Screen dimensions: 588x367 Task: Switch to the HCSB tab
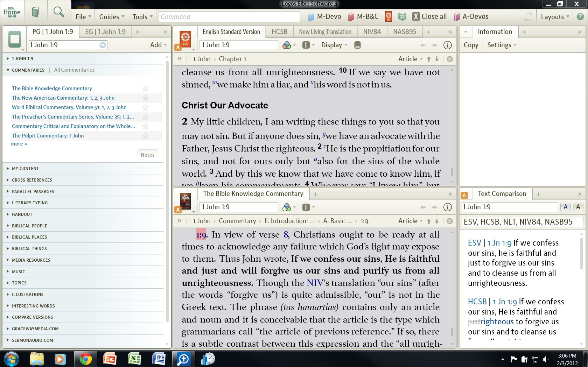279,32
